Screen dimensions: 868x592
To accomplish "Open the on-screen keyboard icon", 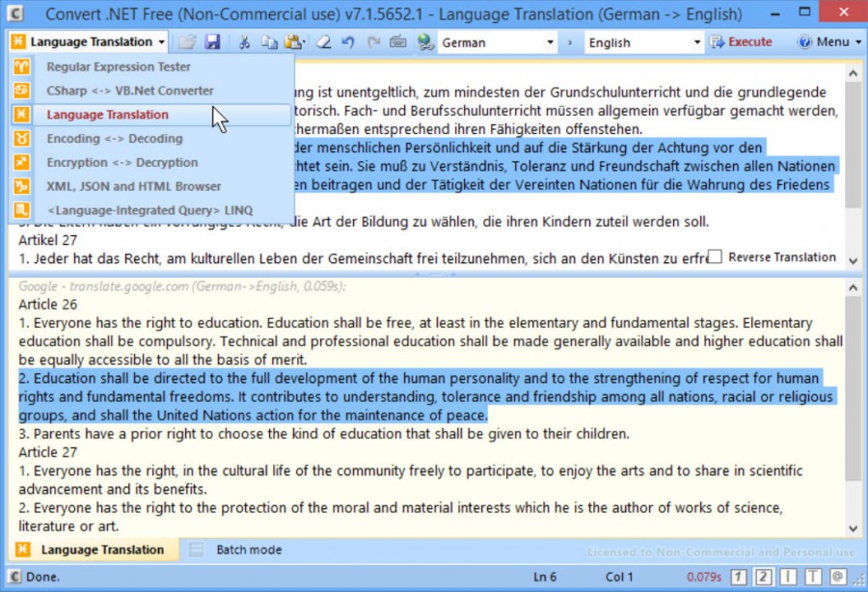I will [399, 41].
